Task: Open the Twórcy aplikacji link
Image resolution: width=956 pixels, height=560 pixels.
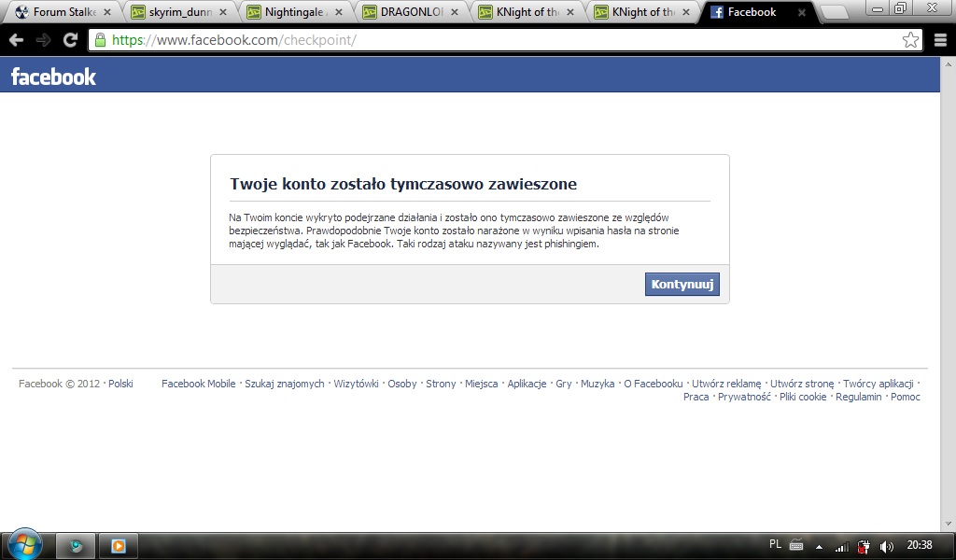Action: pyautogui.click(x=879, y=384)
